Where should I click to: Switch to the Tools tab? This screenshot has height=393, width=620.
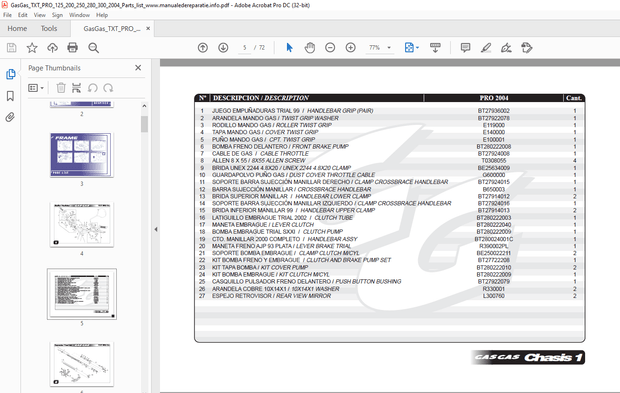pyautogui.click(x=49, y=28)
